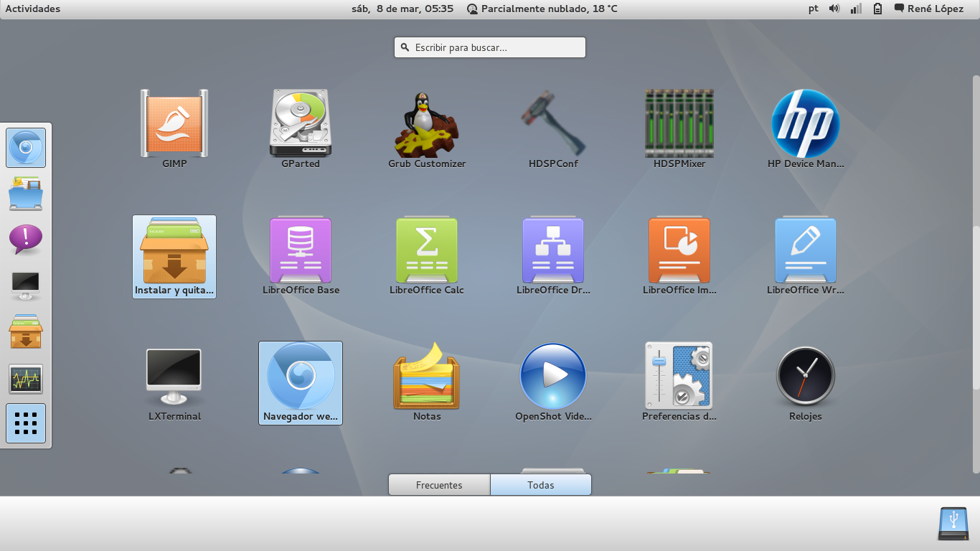Open the purple chat bubble app in dock
This screenshot has width=980, height=551.
tap(26, 240)
